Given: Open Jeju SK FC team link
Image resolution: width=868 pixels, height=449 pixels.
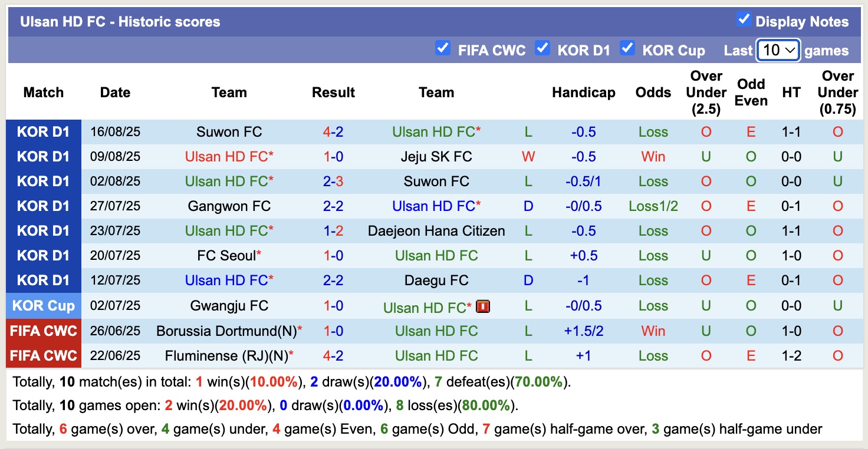Looking at the screenshot, I should 436,157.
